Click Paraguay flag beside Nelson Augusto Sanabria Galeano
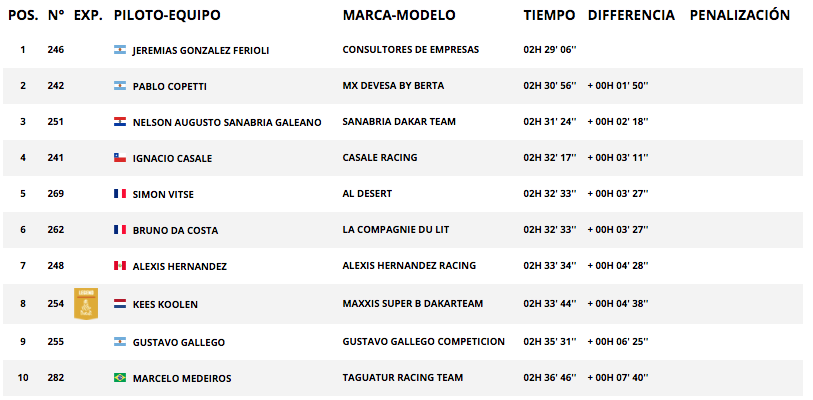813x400 pixels. (x=120, y=122)
